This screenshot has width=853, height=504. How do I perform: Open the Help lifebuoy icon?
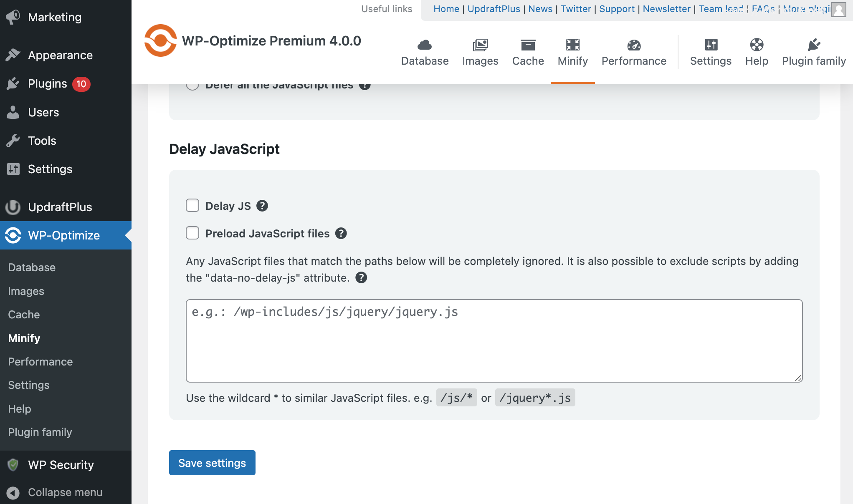pyautogui.click(x=757, y=45)
